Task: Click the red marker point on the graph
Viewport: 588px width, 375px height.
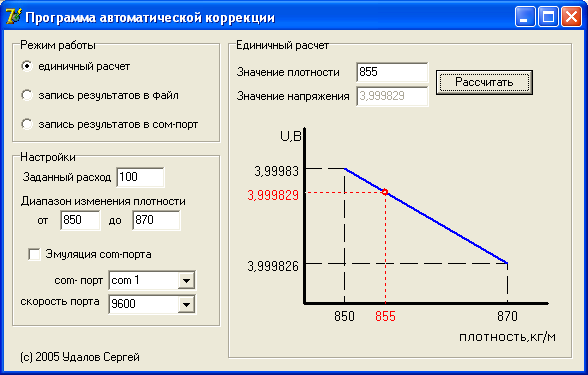Action: pos(385,192)
